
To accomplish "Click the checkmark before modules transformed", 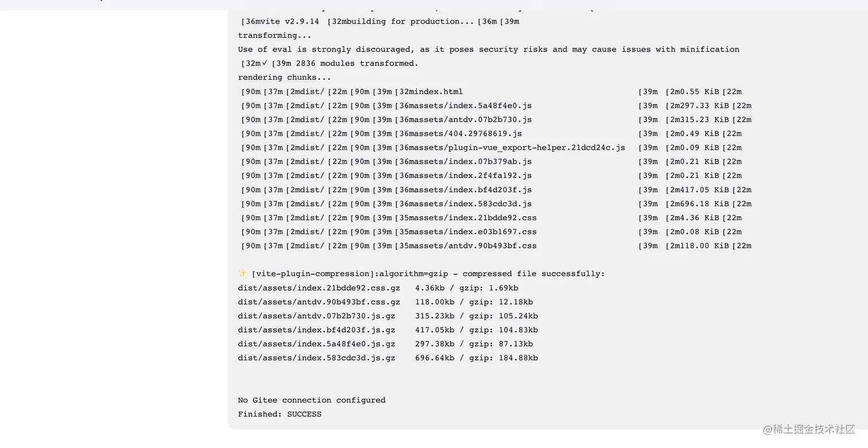I will click(265, 63).
